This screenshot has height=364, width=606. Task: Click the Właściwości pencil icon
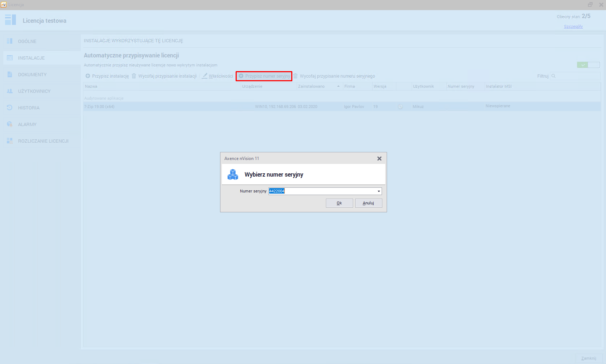pyautogui.click(x=205, y=76)
